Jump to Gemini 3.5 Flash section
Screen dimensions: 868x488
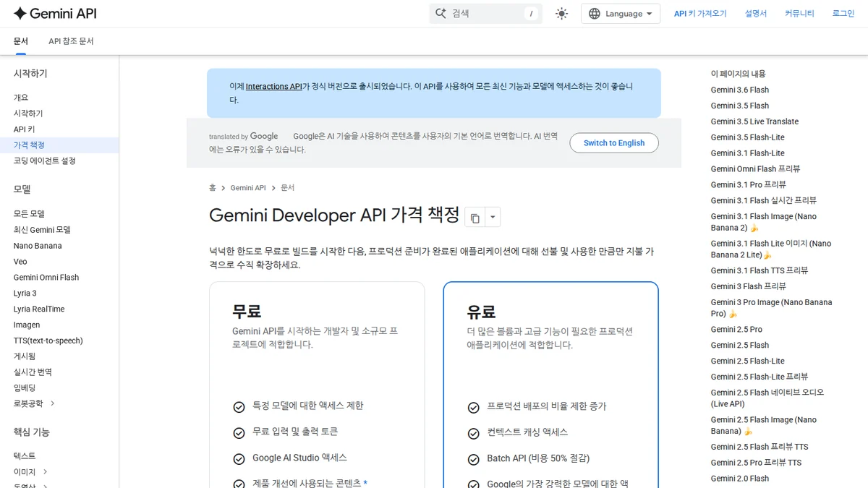click(740, 106)
